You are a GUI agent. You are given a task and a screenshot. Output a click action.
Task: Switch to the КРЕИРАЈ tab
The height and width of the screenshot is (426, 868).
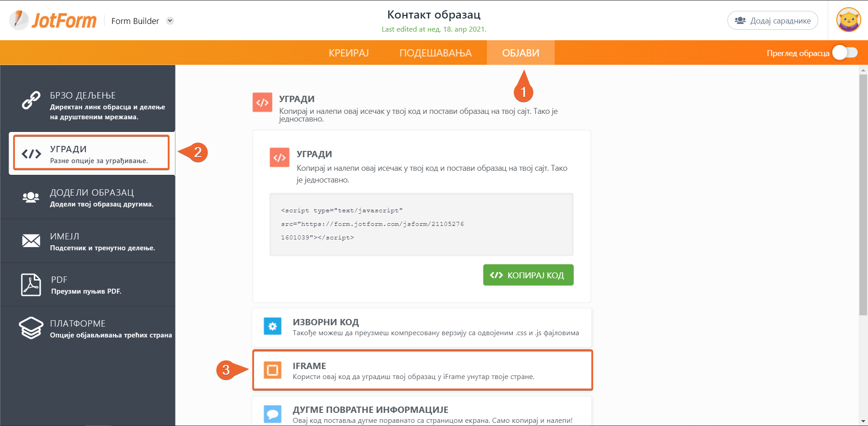coord(349,53)
